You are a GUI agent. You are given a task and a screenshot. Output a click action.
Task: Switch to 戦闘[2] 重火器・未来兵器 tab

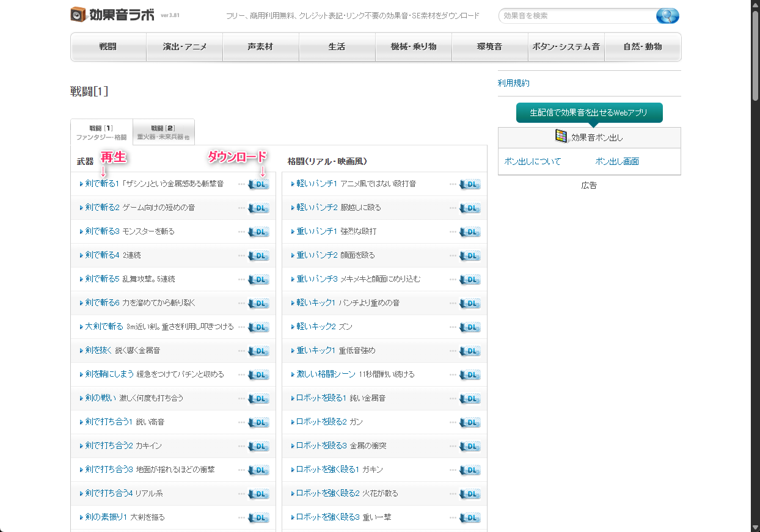163,133
